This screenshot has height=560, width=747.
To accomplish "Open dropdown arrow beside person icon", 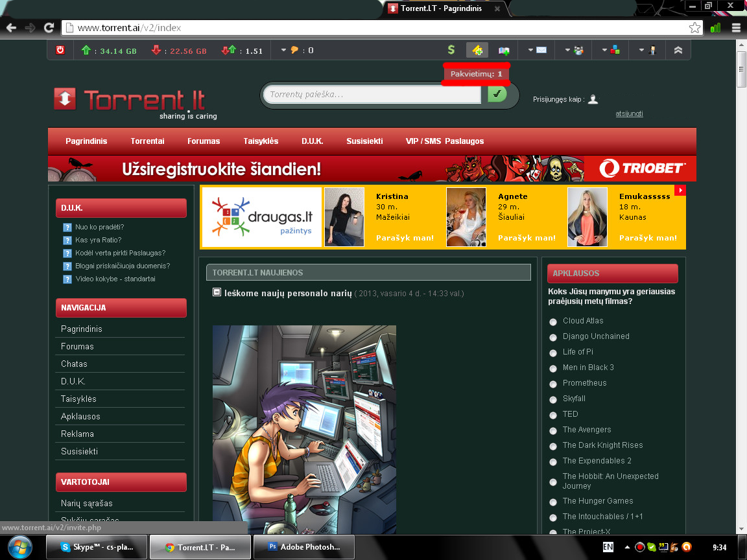I will click(x=642, y=50).
